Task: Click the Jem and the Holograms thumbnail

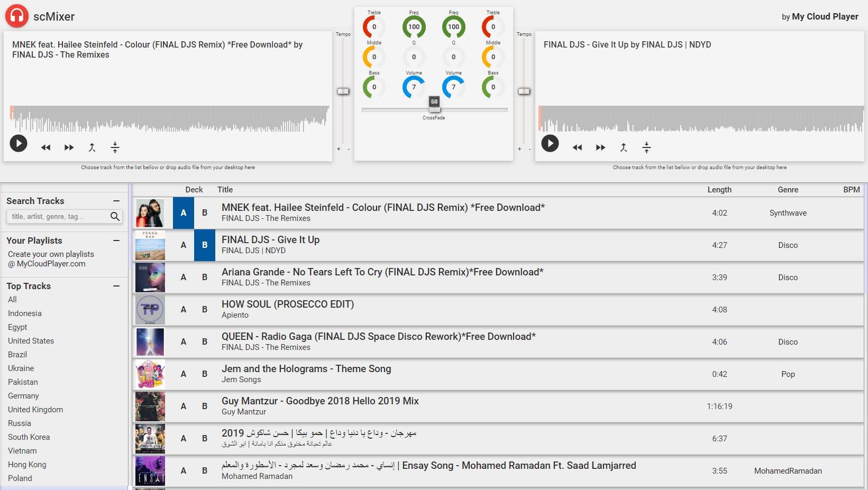Action: point(150,374)
